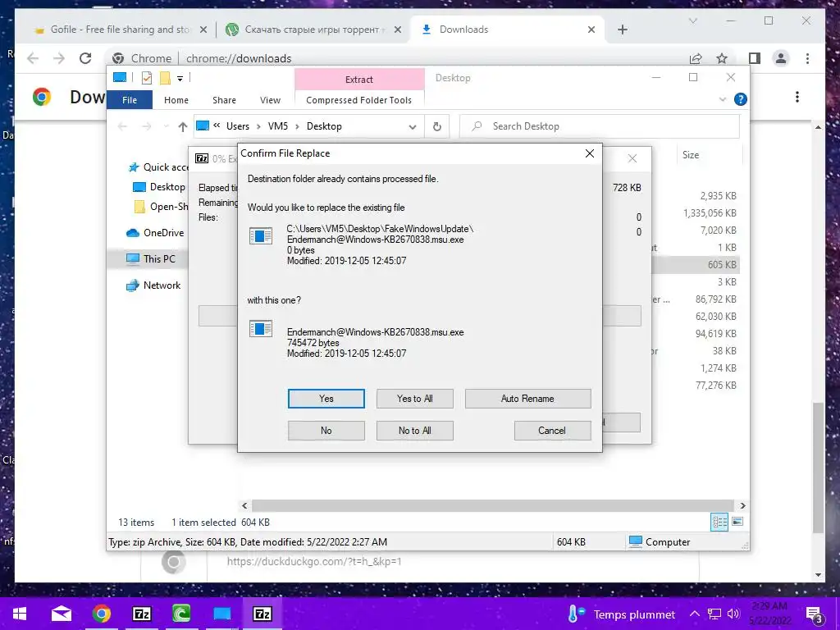Click the Search Desktop field

click(x=600, y=126)
